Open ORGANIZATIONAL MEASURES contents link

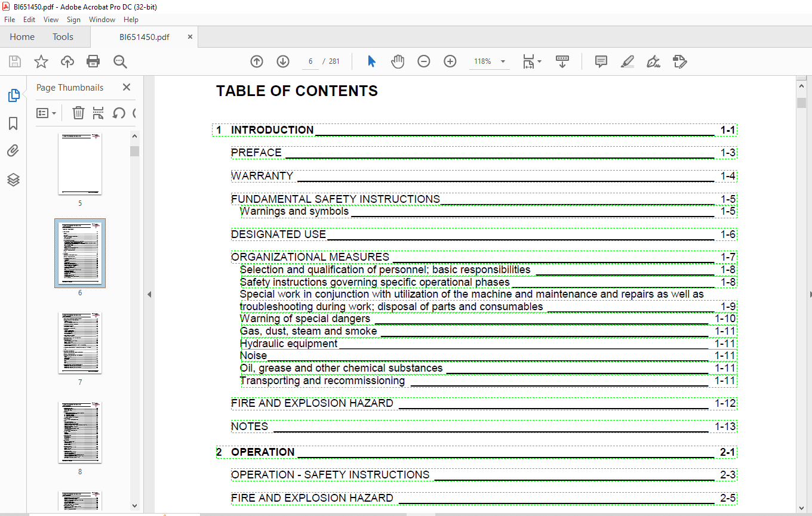click(484, 257)
